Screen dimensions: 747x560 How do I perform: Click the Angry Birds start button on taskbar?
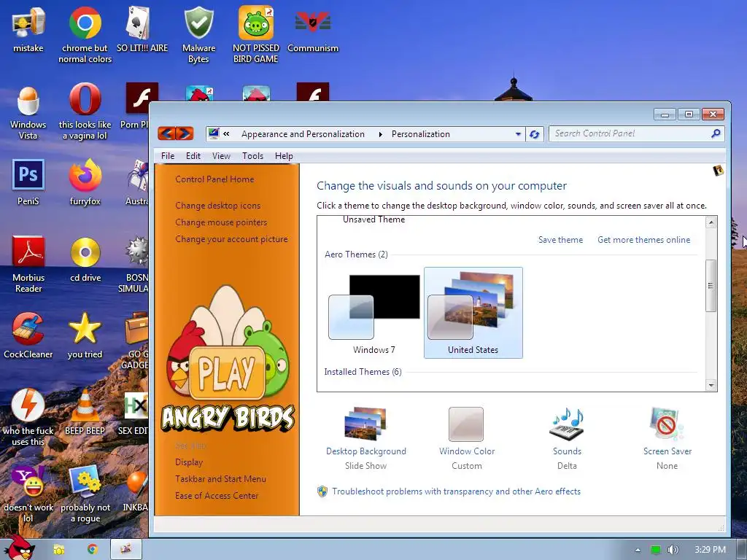[20, 548]
